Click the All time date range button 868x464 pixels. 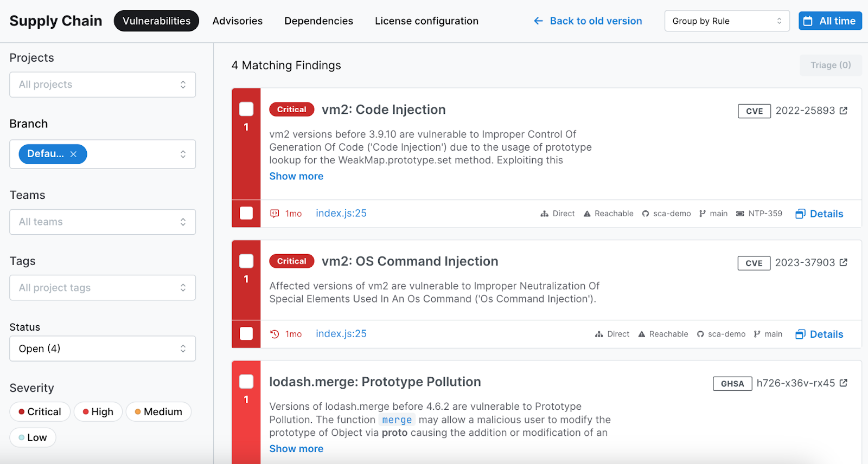[x=830, y=21]
